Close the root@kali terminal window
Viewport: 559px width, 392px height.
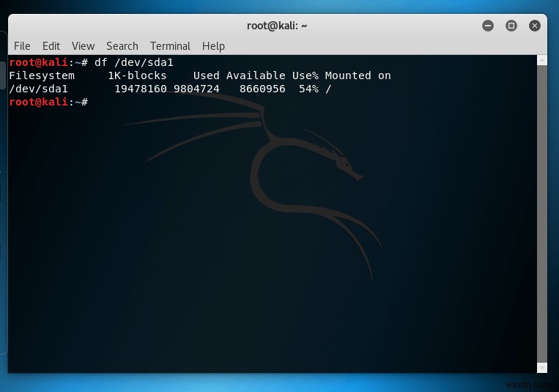[534, 26]
